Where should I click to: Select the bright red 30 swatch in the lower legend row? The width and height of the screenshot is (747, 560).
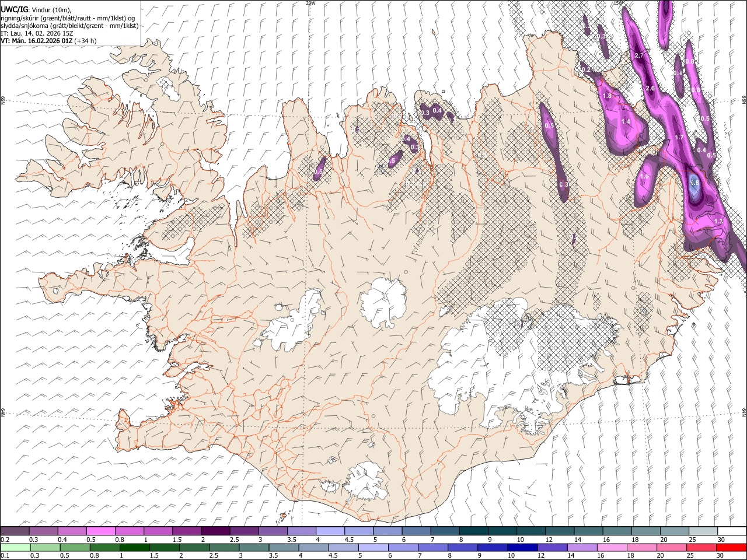click(731, 547)
